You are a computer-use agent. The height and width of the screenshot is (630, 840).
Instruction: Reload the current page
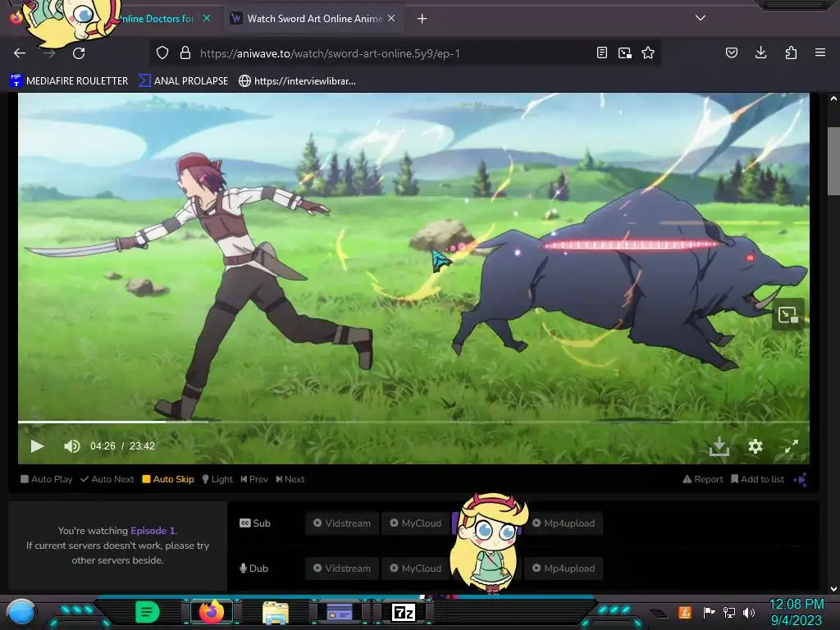pos(79,53)
